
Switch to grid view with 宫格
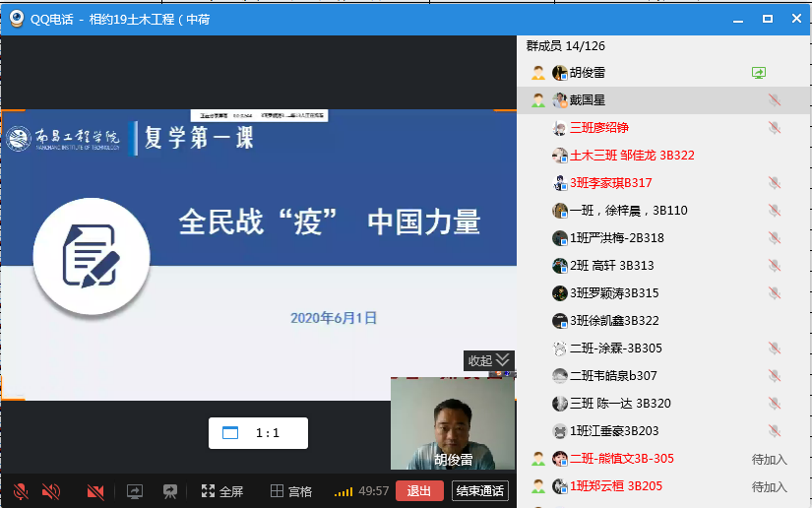[x=291, y=491]
